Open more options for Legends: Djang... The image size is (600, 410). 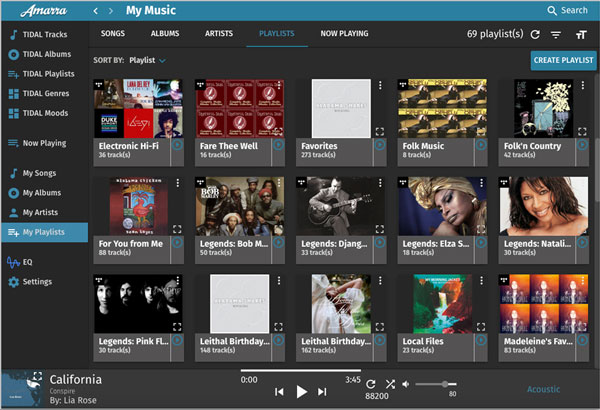pyautogui.click(x=380, y=183)
